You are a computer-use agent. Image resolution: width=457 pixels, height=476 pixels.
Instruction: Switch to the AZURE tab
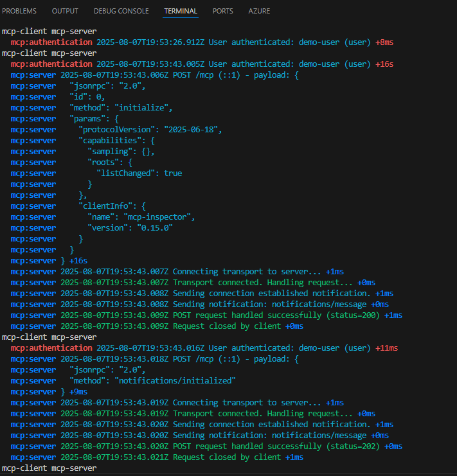tap(259, 11)
